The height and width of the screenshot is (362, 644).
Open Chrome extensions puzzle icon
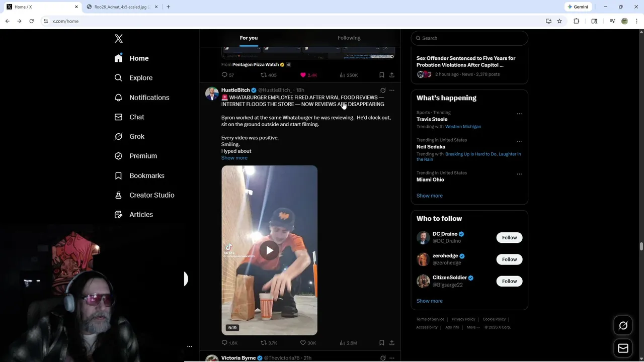click(x=577, y=21)
